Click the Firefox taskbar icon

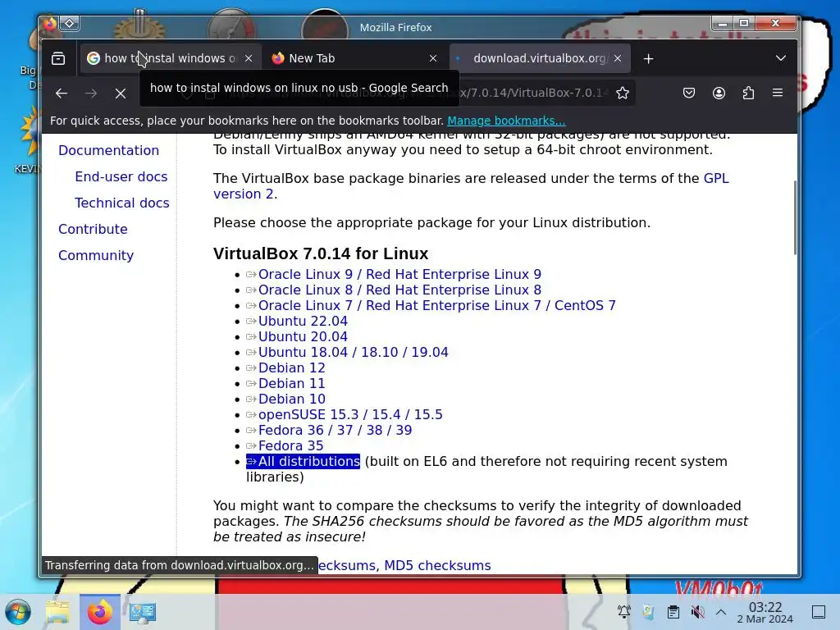tap(100, 612)
